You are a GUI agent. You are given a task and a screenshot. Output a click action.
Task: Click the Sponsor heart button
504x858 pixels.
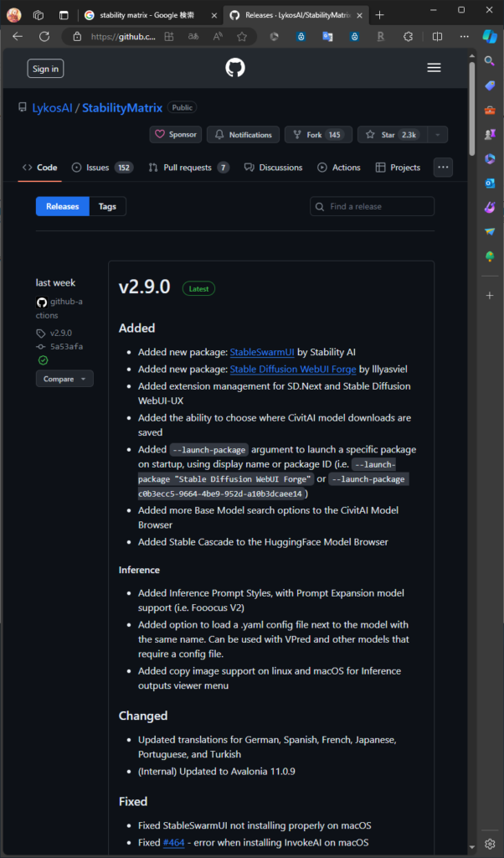(176, 135)
